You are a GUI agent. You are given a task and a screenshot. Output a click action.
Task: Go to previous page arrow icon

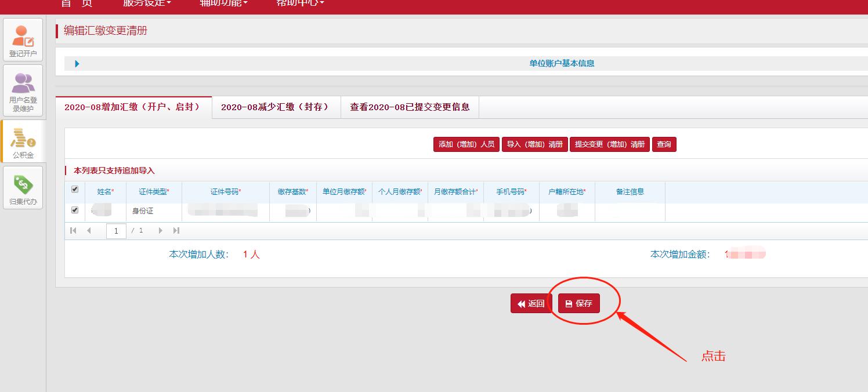tap(88, 230)
